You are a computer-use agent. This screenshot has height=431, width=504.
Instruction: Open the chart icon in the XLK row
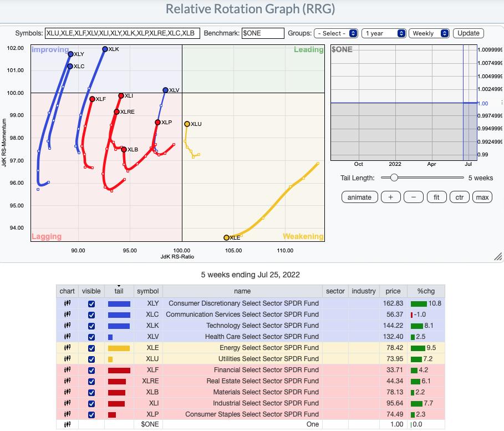(x=67, y=326)
